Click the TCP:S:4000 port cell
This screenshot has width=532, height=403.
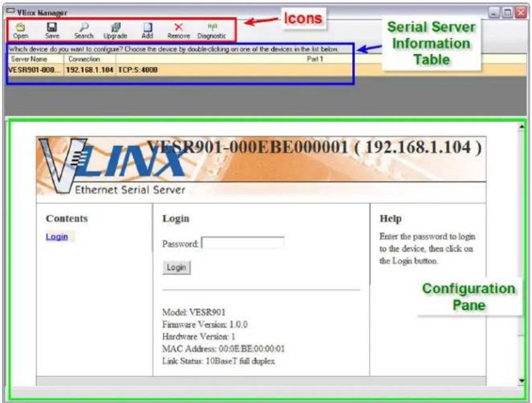[x=138, y=70]
